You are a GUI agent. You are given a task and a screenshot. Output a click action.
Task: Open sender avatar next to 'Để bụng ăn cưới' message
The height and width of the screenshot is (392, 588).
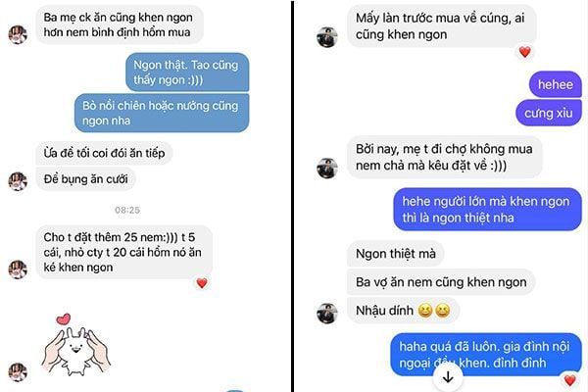(18, 181)
